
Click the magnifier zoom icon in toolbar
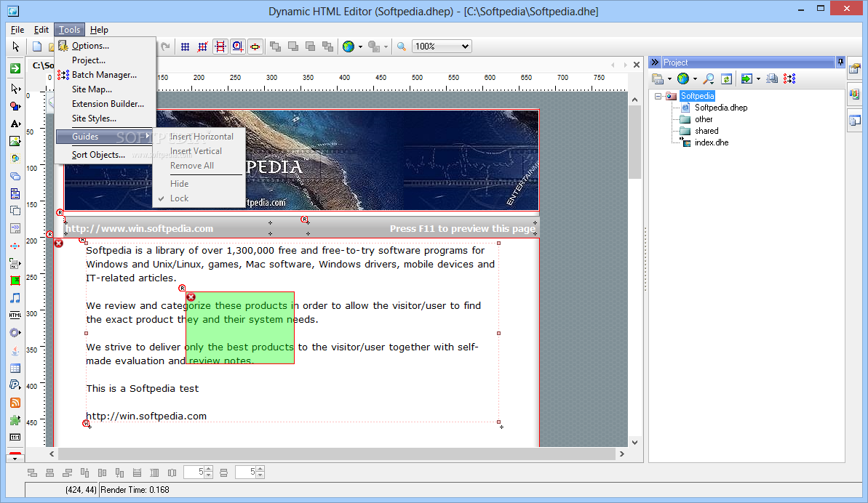coord(402,47)
